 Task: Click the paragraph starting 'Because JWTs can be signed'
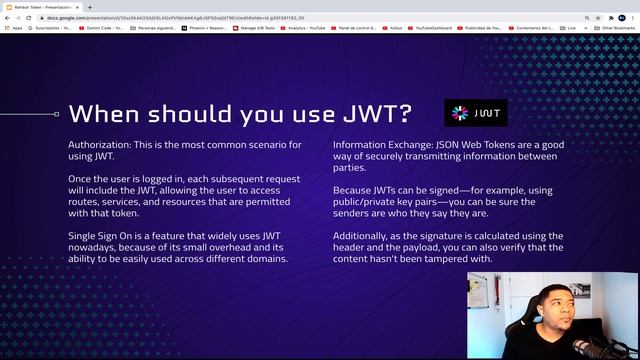(x=443, y=202)
